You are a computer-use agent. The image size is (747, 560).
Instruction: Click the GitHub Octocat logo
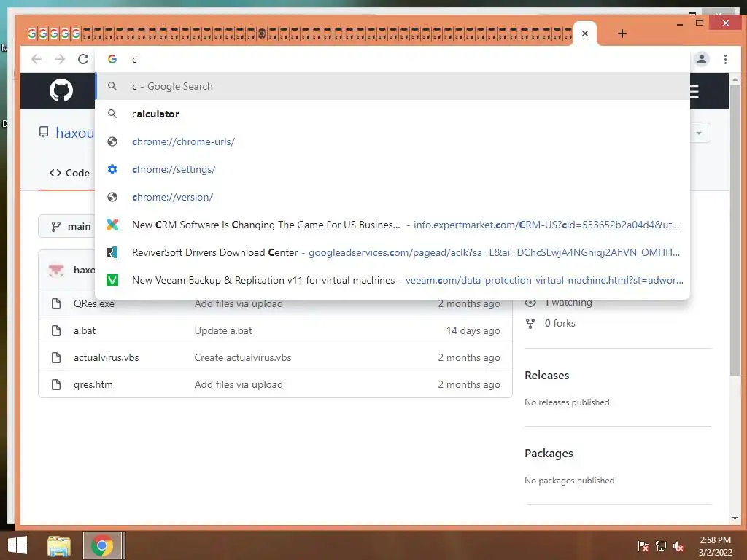61,90
